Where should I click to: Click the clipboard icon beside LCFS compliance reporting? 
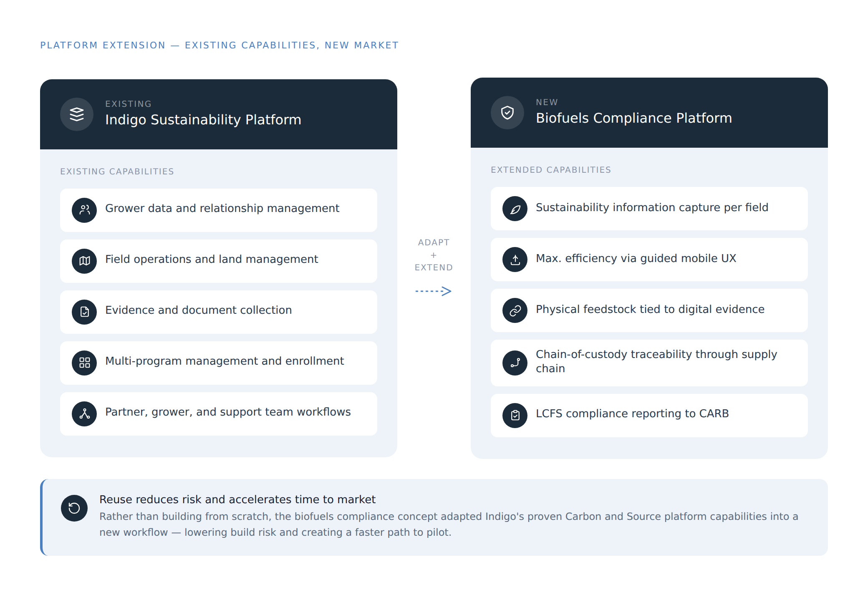515,416
